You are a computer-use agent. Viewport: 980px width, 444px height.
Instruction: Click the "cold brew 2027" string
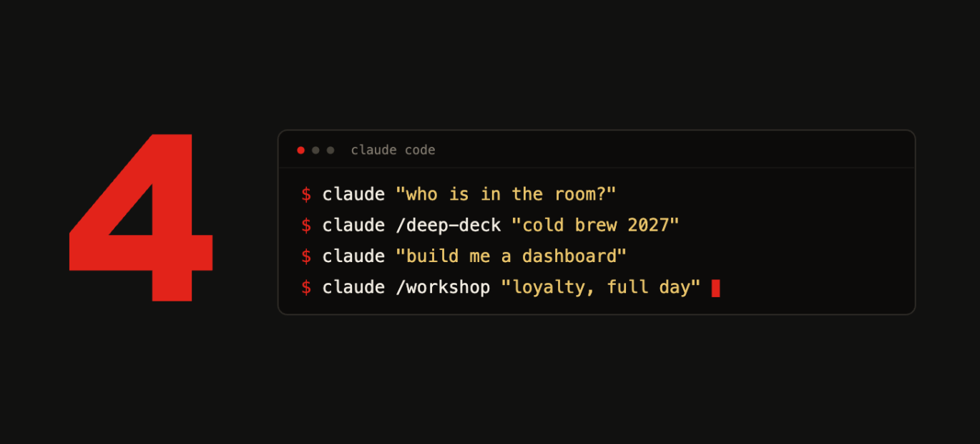click(x=595, y=225)
